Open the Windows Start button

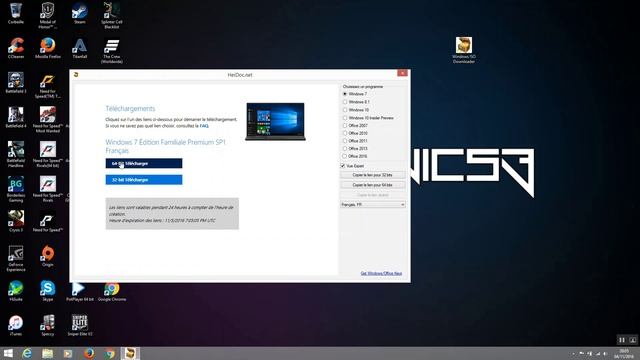click(8, 353)
